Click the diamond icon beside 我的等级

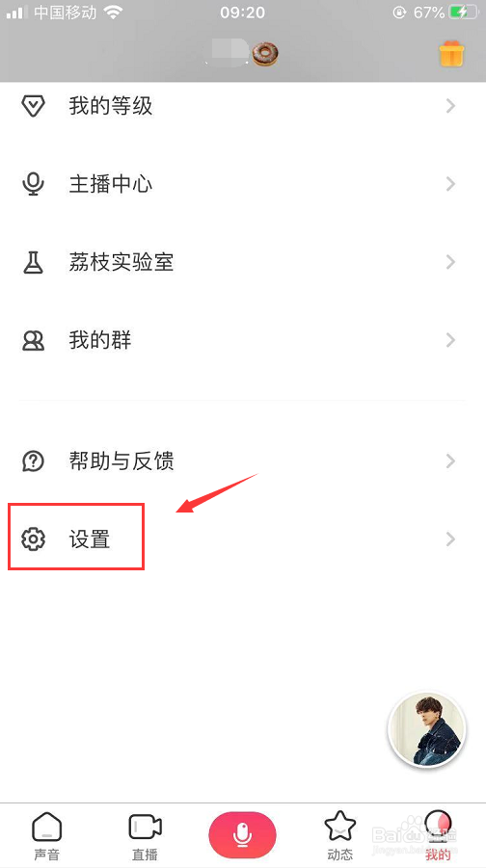tap(33, 105)
